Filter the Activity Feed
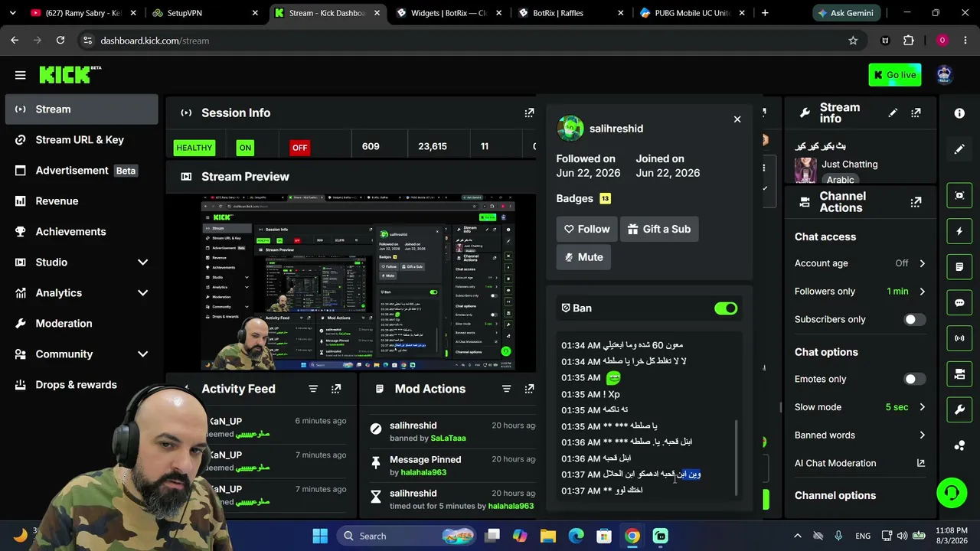 (313, 389)
